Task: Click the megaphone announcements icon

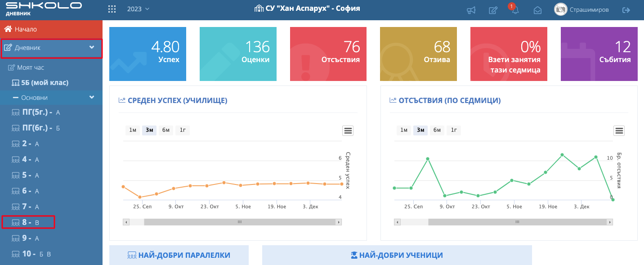Action: coord(471,10)
